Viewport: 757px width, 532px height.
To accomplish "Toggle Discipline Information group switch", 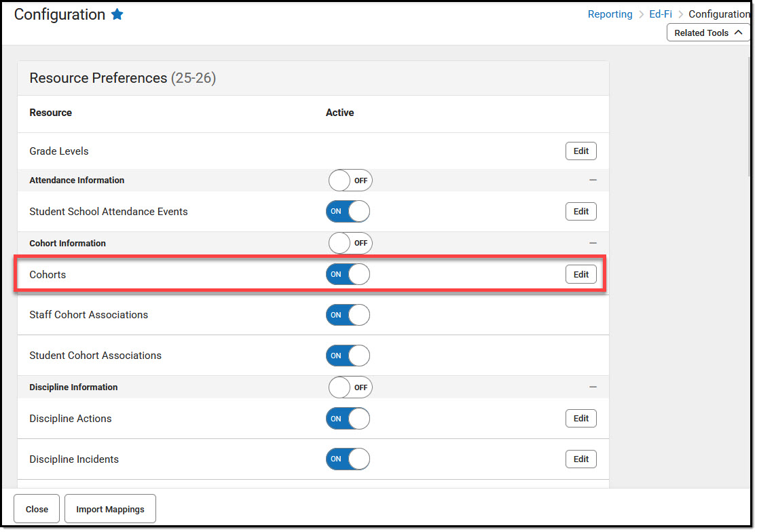I will 350,387.
